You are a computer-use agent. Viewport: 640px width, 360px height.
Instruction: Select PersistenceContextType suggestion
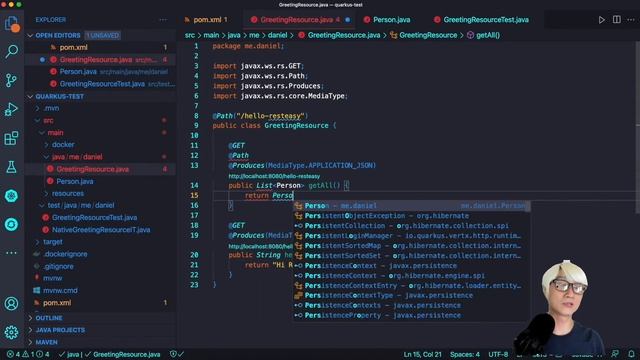411,296
